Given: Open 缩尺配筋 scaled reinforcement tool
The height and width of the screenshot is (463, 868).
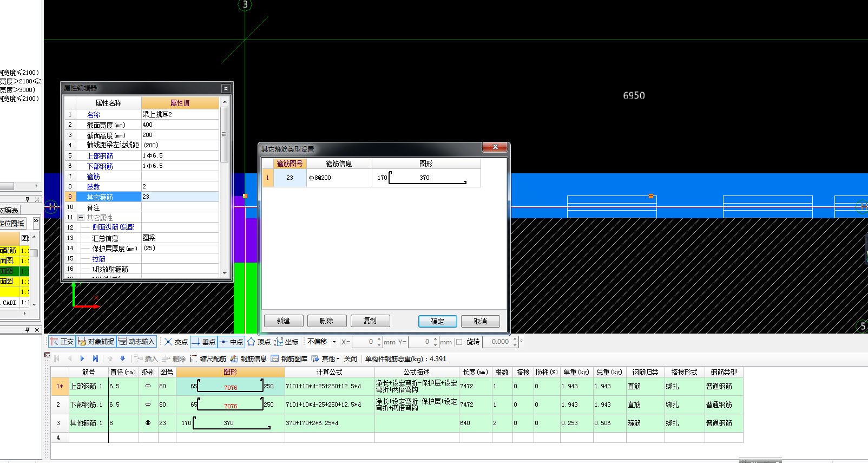Looking at the screenshot, I should click(208, 358).
